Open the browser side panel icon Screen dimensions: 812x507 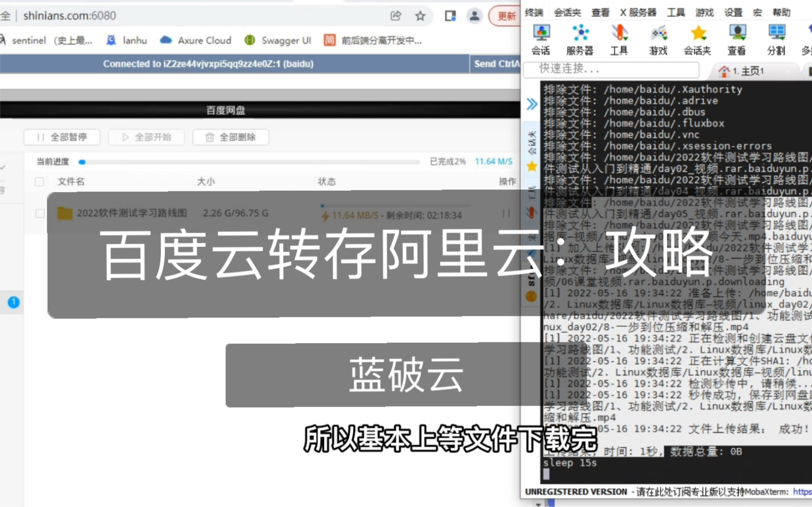450,16
